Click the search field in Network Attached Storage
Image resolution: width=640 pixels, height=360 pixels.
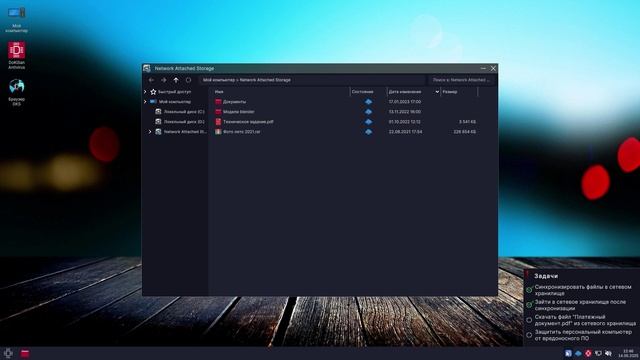pyautogui.click(x=461, y=80)
